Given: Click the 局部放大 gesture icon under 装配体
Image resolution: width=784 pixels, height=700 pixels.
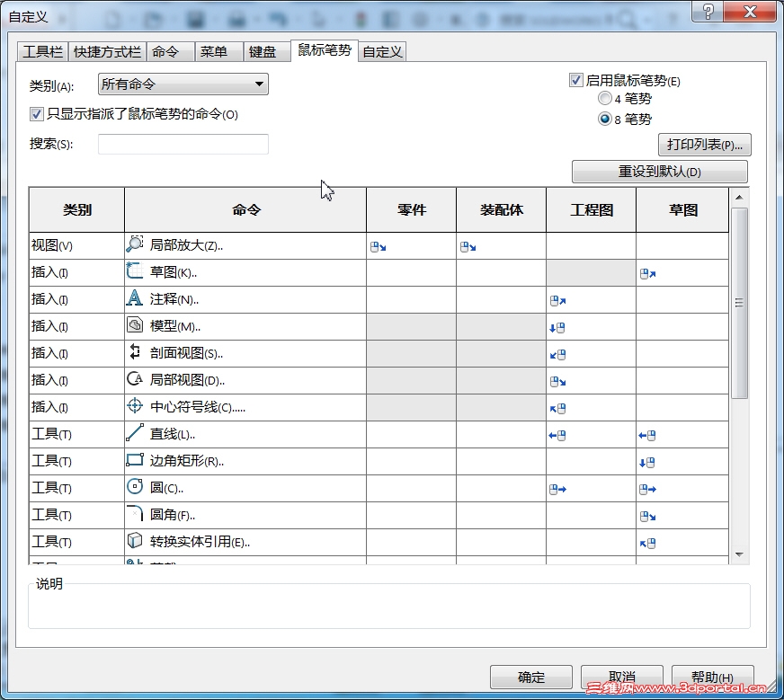Looking at the screenshot, I should (x=468, y=247).
